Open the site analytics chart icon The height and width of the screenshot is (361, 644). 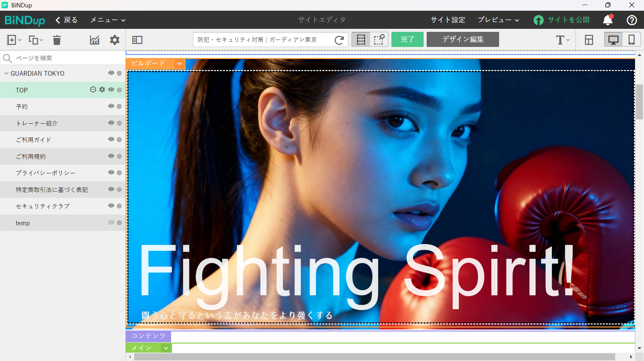point(95,40)
